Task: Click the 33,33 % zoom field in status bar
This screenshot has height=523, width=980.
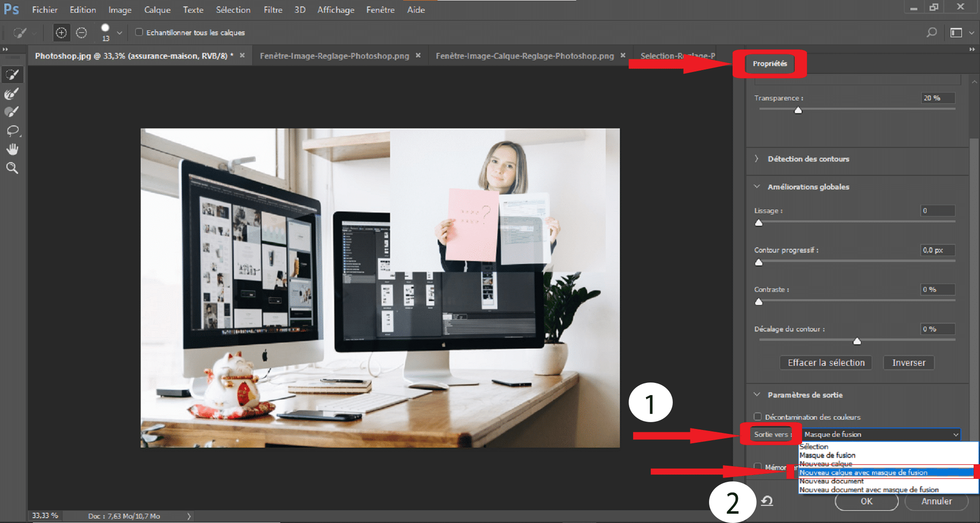Action: tap(45, 516)
